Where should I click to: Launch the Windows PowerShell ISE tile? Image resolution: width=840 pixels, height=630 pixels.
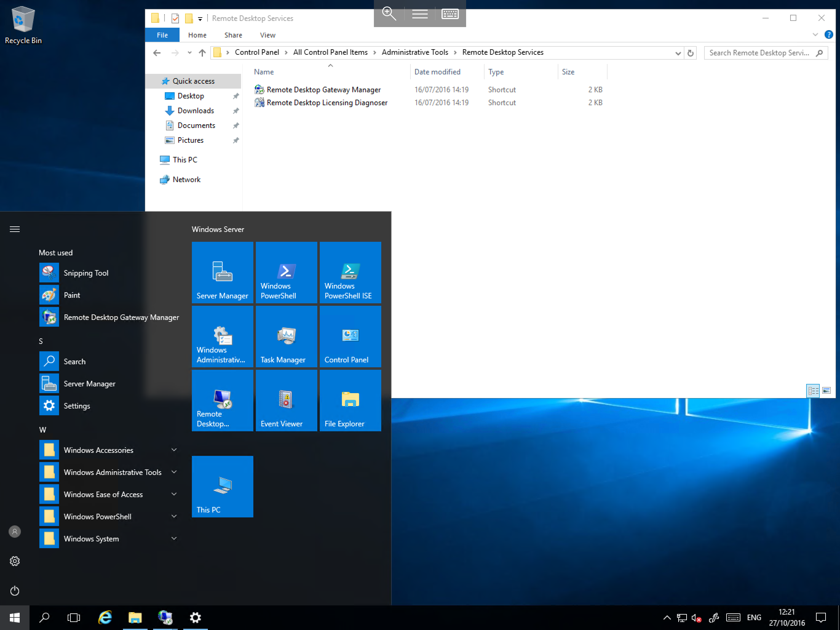click(350, 272)
